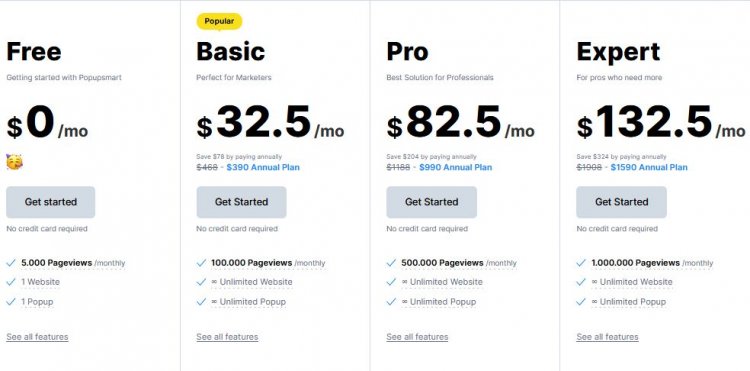Click the checkmark next to 1 Popup
The width and height of the screenshot is (750, 371).
tap(11, 302)
